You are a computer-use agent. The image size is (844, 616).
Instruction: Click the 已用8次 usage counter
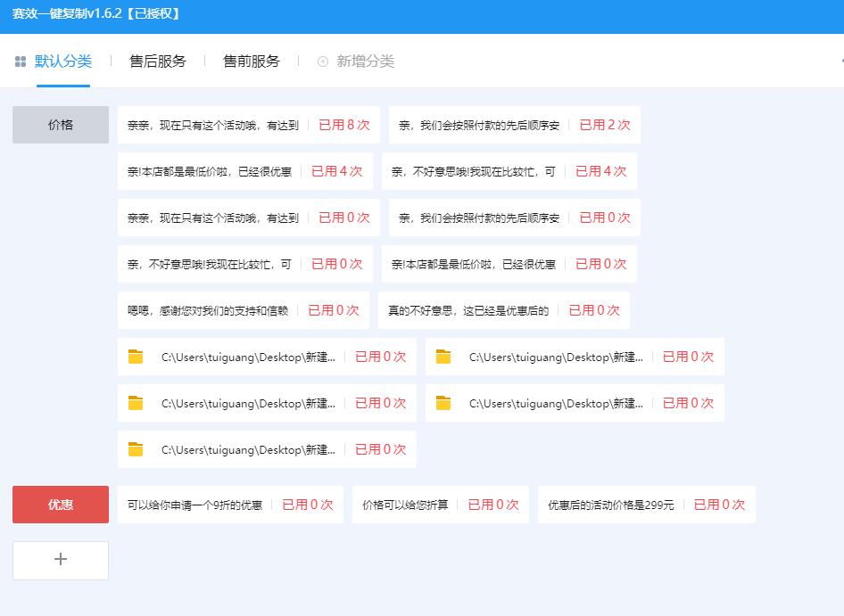[344, 125]
